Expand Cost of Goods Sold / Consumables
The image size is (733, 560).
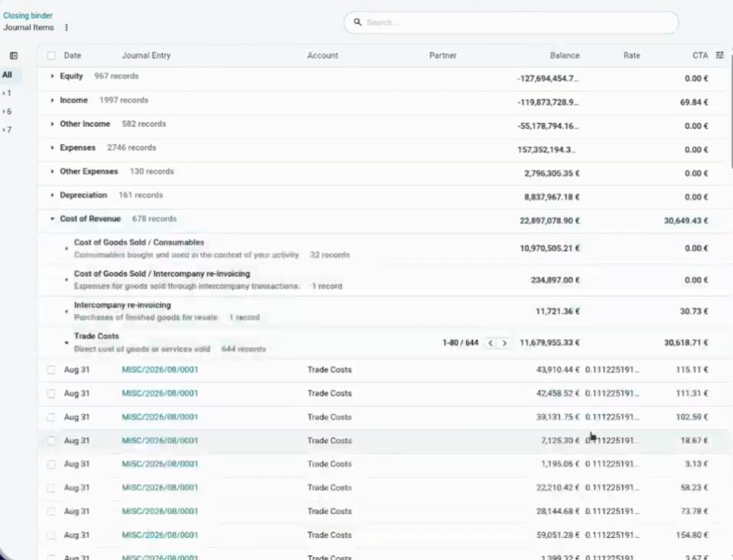pos(66,249)
